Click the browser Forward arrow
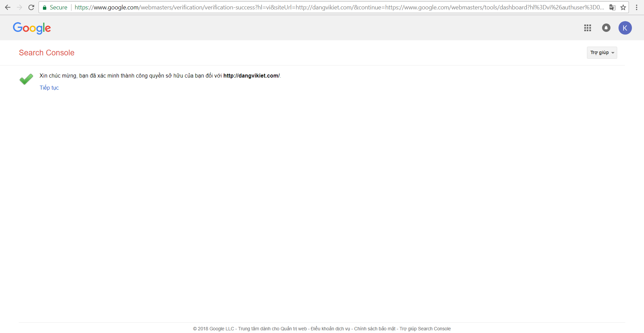The width and height of the screenshot is (644, 333). pyautogui.click(x=19, y=7)
